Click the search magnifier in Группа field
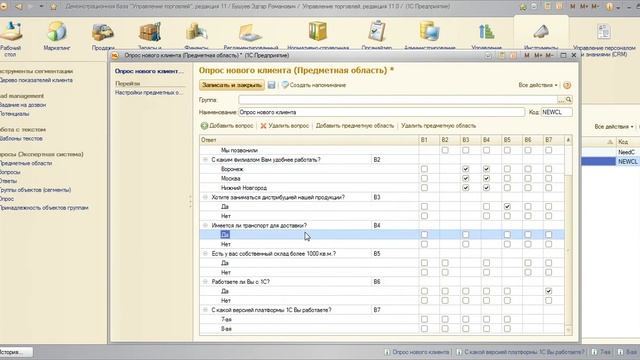 tap(569, 100)
